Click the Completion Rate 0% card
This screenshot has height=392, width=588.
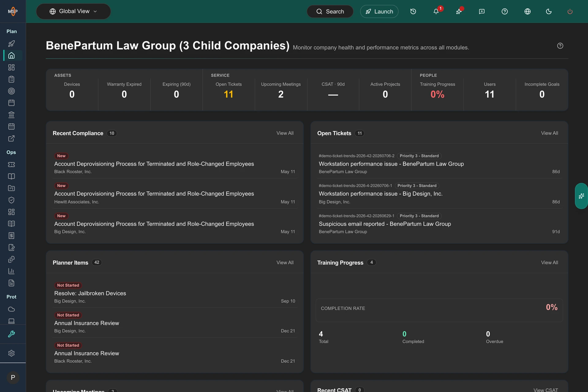click(x=439, y=310)
